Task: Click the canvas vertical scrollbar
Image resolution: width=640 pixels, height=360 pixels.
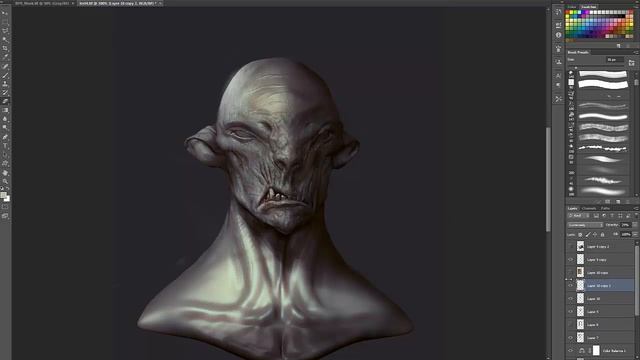Action: (548, 180)
